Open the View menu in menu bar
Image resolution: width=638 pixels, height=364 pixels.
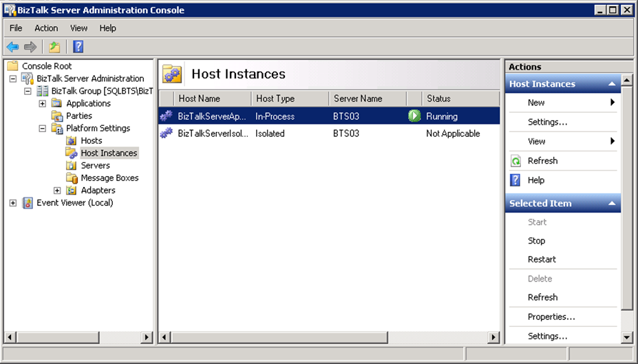78,28
